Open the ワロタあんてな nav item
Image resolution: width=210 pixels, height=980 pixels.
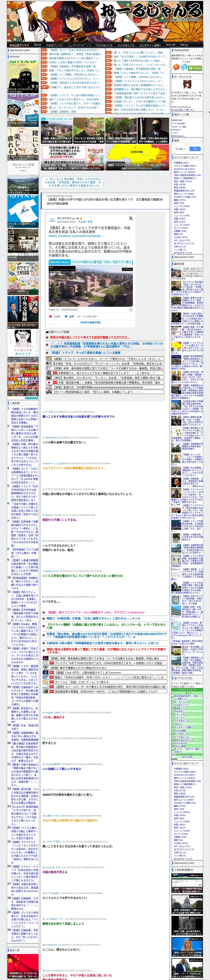click(104, 45)
